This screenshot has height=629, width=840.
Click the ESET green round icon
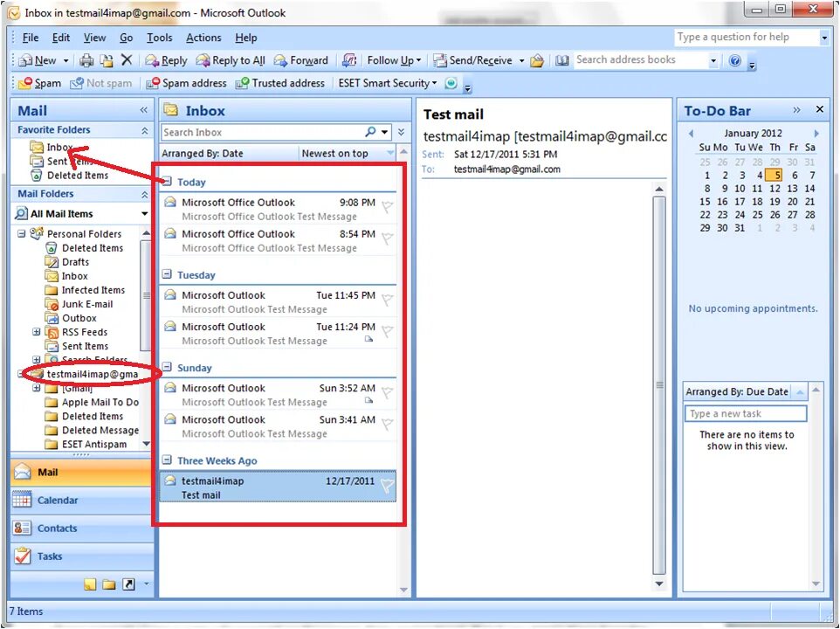pyautogui.click(x=451, y=83)
